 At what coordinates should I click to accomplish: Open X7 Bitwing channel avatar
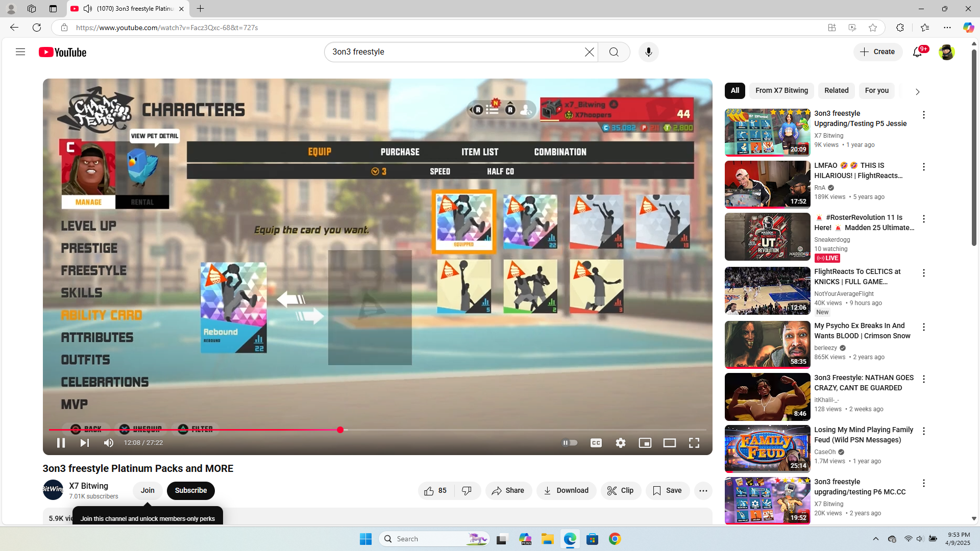pos(53,490)
